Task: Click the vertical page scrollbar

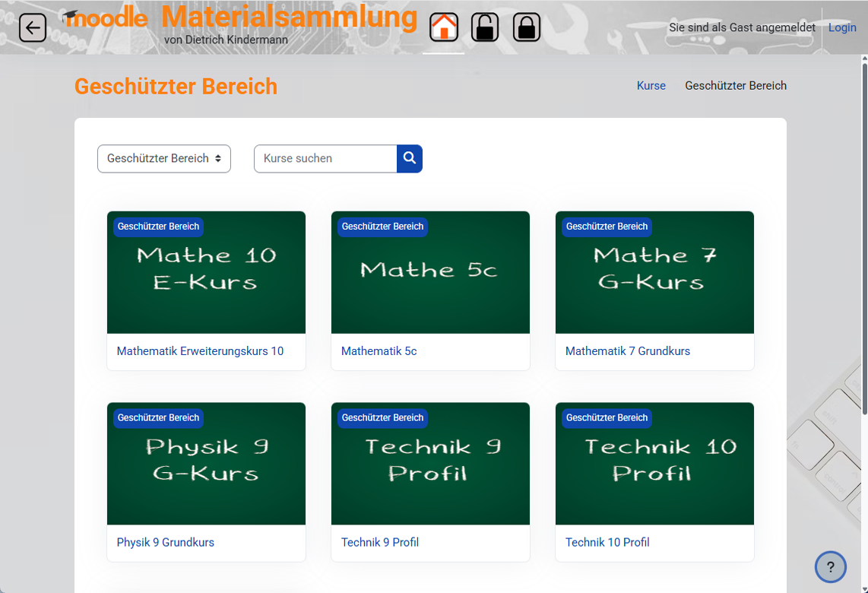Action: click(863, 228)
